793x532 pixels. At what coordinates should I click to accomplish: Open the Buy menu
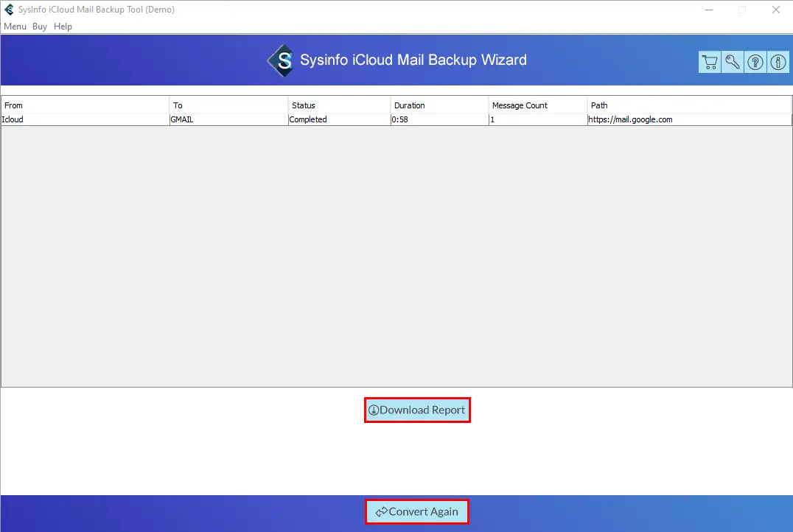[40, 27]
